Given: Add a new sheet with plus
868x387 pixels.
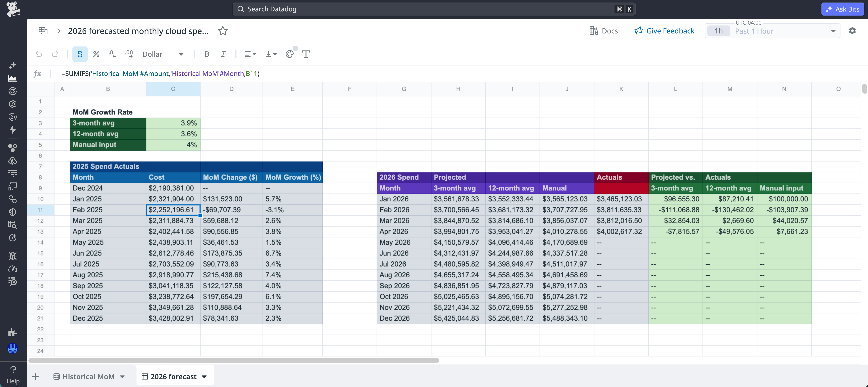Looking at the screenshot, I should 35,377.
